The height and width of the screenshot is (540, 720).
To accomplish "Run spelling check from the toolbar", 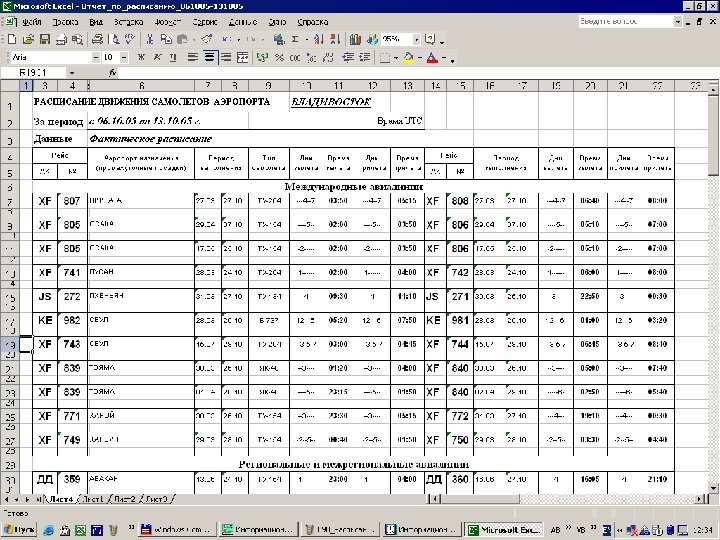I will [x=130, y=40].
